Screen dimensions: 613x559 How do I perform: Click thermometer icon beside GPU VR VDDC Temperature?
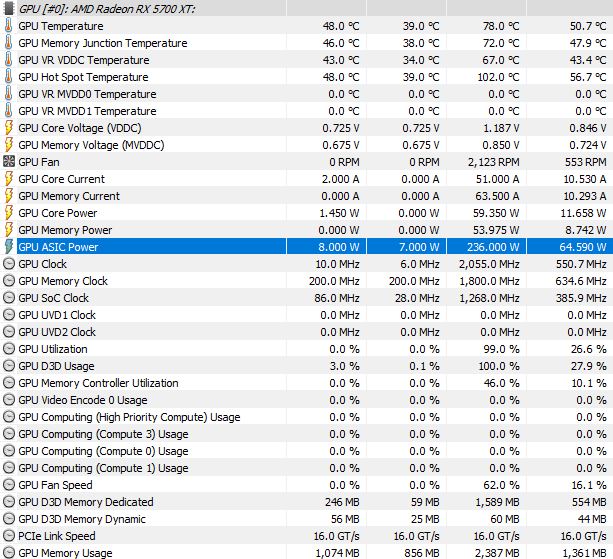9,60
